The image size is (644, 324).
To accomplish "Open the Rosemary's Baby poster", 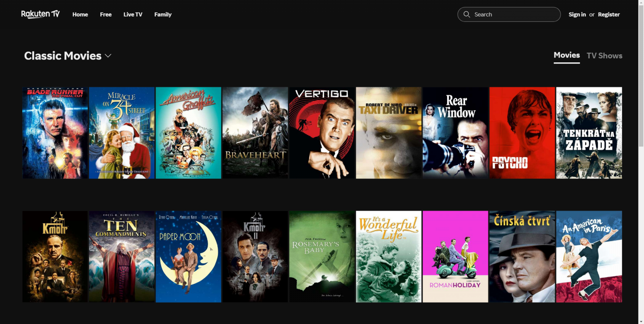I will [x=322, y=256].
